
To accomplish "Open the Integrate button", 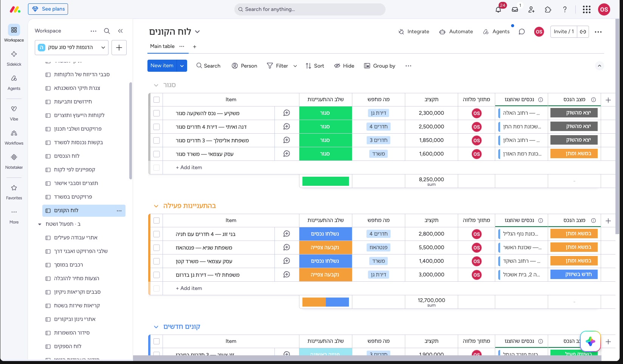I will (x=414, y=32).
